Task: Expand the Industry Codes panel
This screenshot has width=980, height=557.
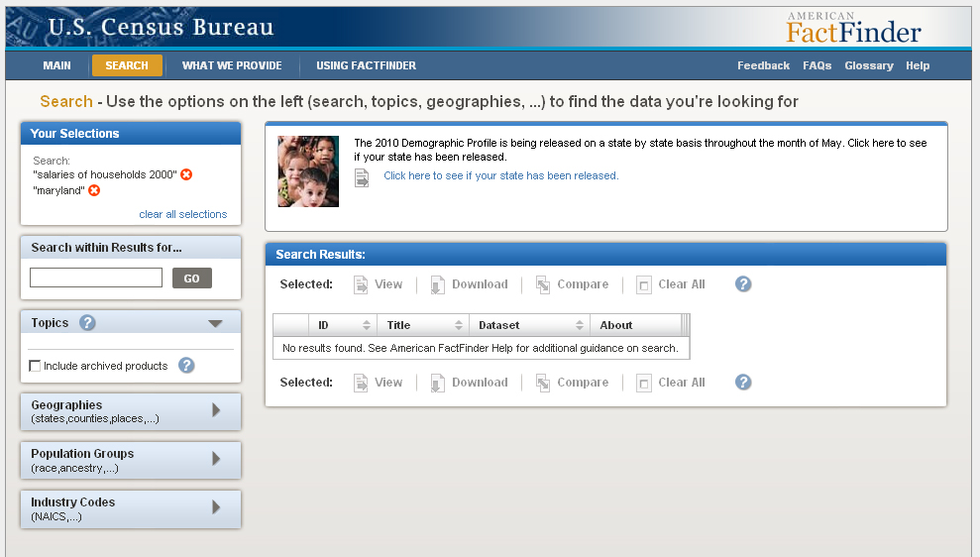Action: 131,508
